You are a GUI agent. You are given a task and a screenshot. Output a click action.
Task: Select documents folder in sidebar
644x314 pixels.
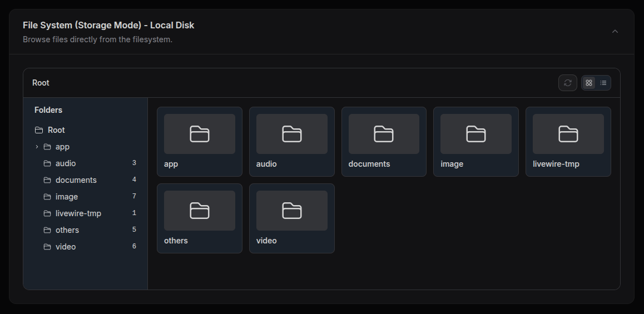coord(76,180)
